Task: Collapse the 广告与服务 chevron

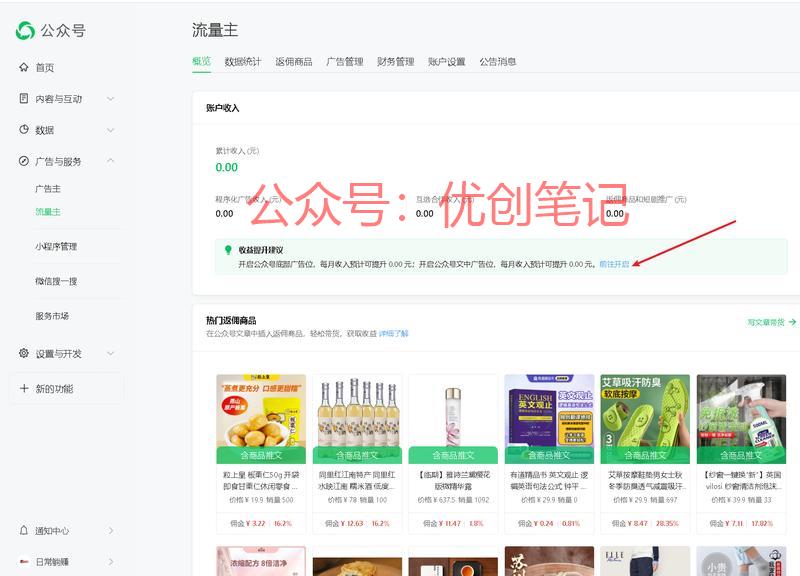Action: click(110, 161)
